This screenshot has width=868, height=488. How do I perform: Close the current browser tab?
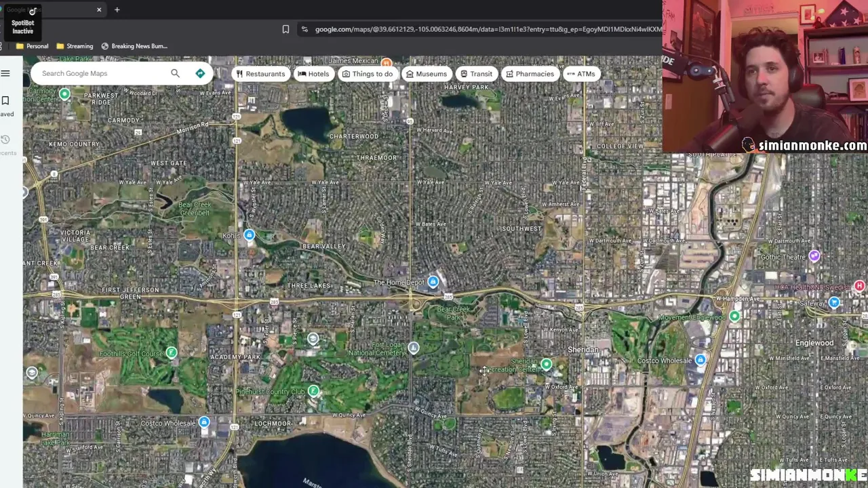[x=99, y=9]
